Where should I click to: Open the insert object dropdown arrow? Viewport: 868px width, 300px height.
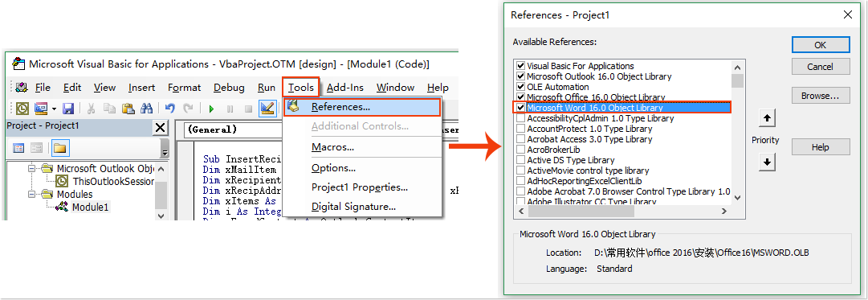(x=55, y=108)
